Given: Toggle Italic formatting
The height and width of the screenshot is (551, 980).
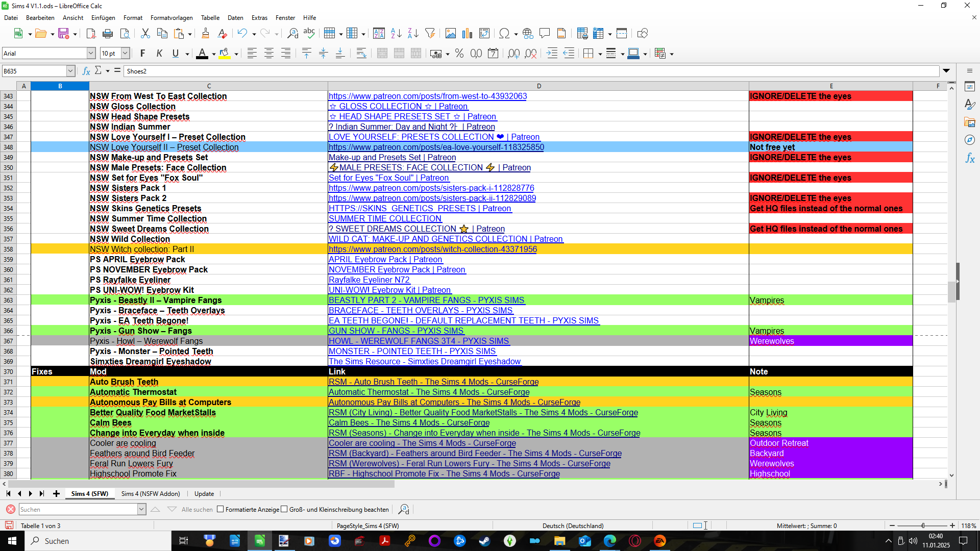Looking at the screenshot, I should [159, 54].
